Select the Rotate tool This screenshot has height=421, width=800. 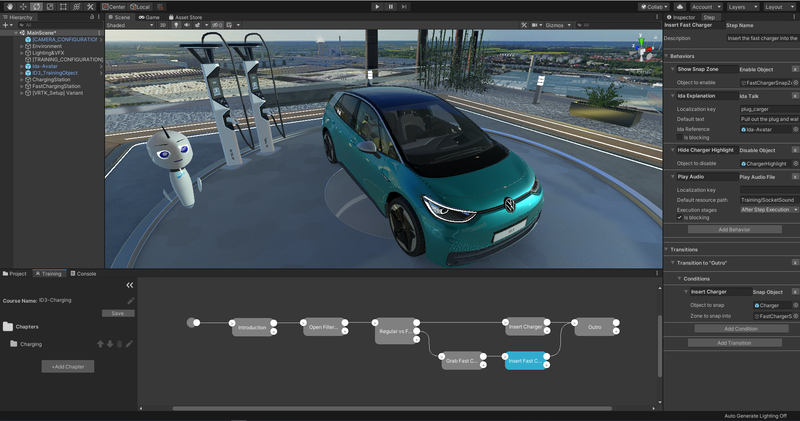36,7
